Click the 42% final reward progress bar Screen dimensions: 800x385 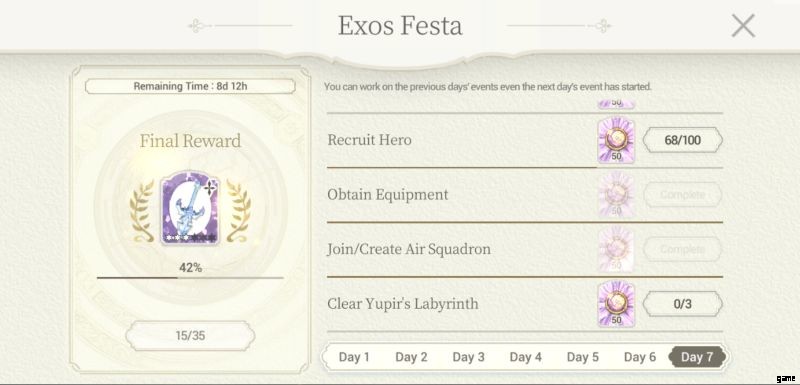click(190, 278)
